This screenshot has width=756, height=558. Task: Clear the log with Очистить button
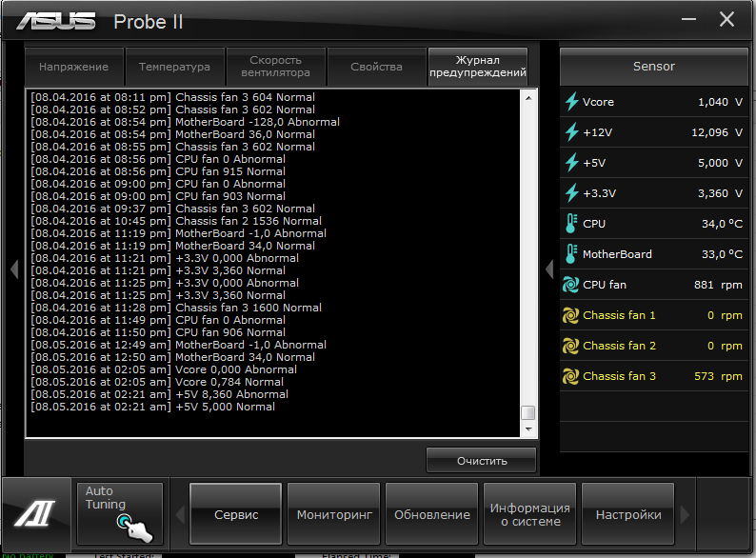481,461
